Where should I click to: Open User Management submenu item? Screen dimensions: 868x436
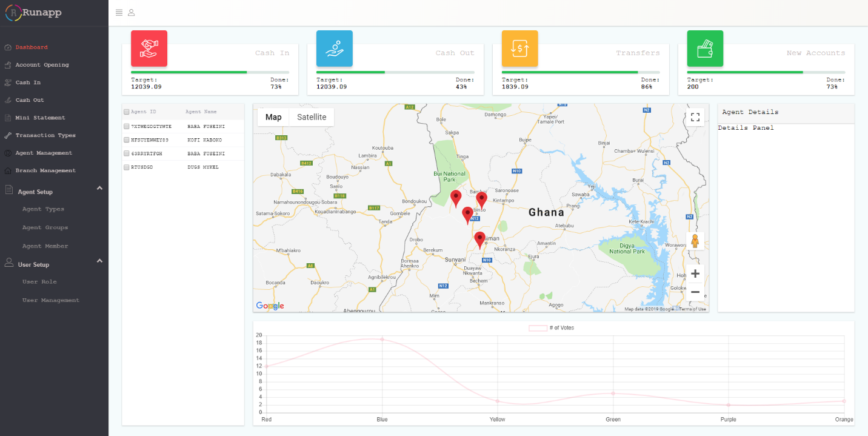(50, 300)
